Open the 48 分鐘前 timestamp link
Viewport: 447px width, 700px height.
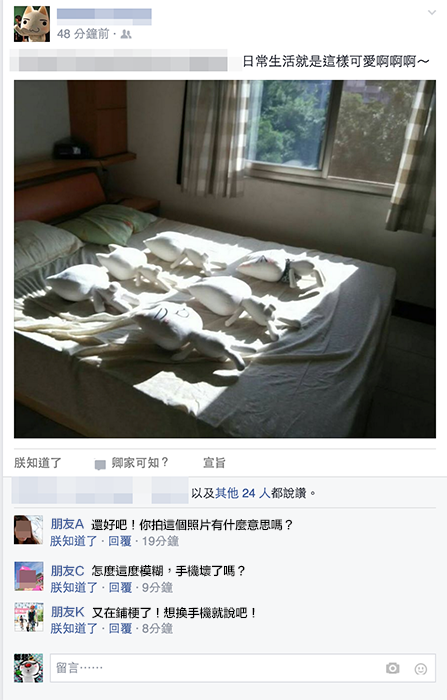pyautogui.click(x=83, y=34)
